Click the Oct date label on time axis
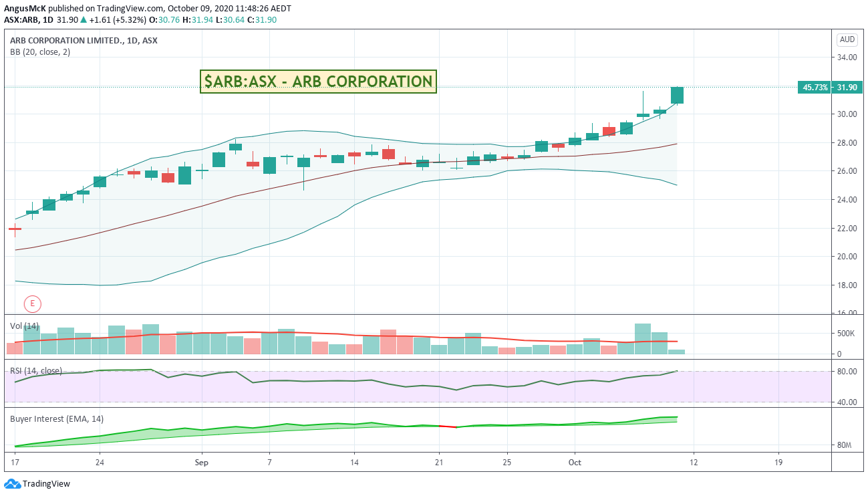Screen dimensions: 868x496 pyautogui.click(x=575, y=462)
